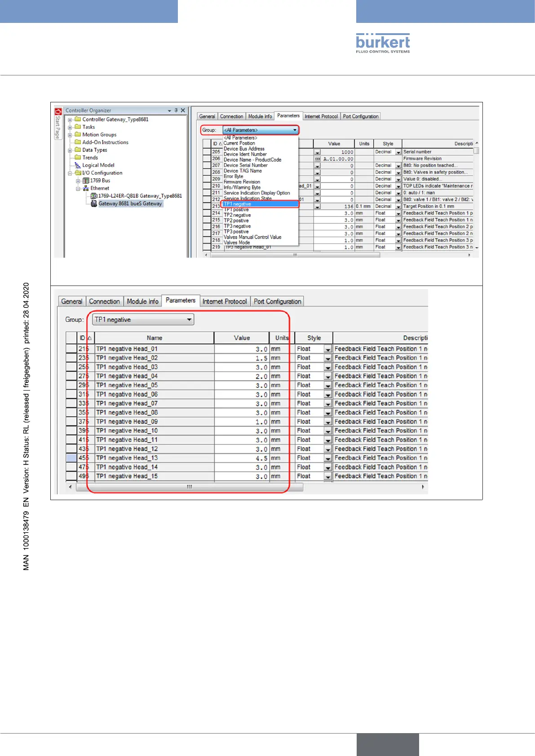Choose Firmware Revision in Group list

[242, 182]
